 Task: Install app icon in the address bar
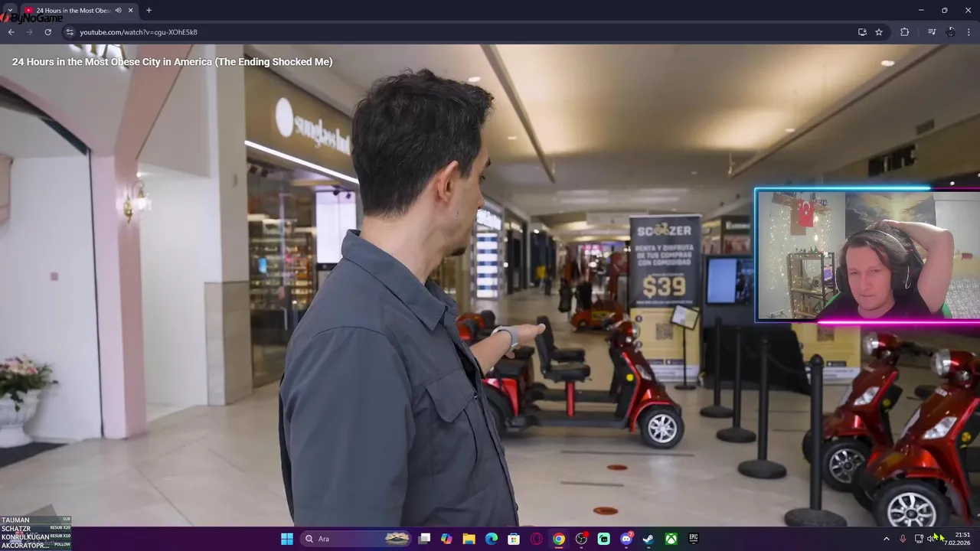coord(862,32)
